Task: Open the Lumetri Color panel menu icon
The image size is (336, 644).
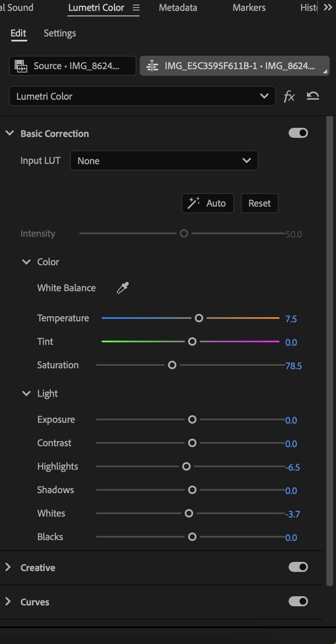Action: tap(136, 8)
